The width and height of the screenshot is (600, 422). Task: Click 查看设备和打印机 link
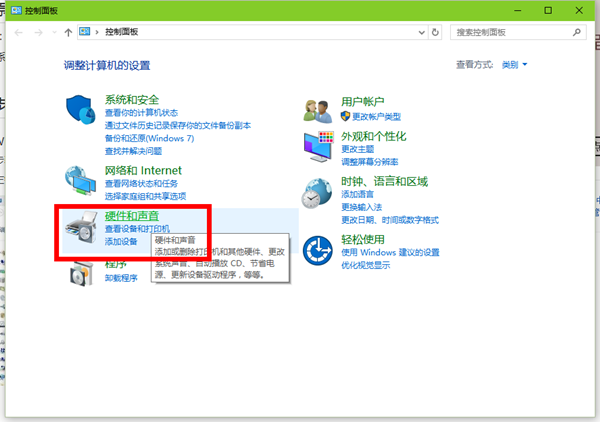click(137, 229)
